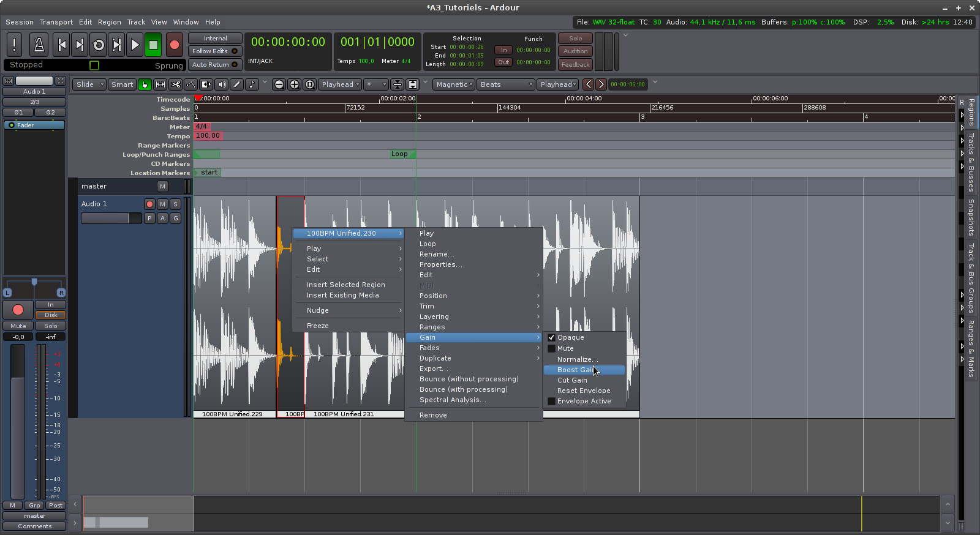Image resolution: width=980 pixels, height=535 pixels.
Task: Open the Slide edit mode dropdown
Action: coord(89,84)
